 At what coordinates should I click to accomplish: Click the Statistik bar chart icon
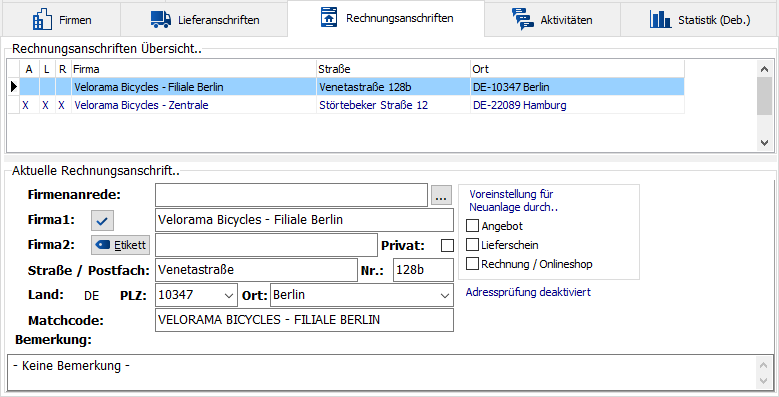660,19
